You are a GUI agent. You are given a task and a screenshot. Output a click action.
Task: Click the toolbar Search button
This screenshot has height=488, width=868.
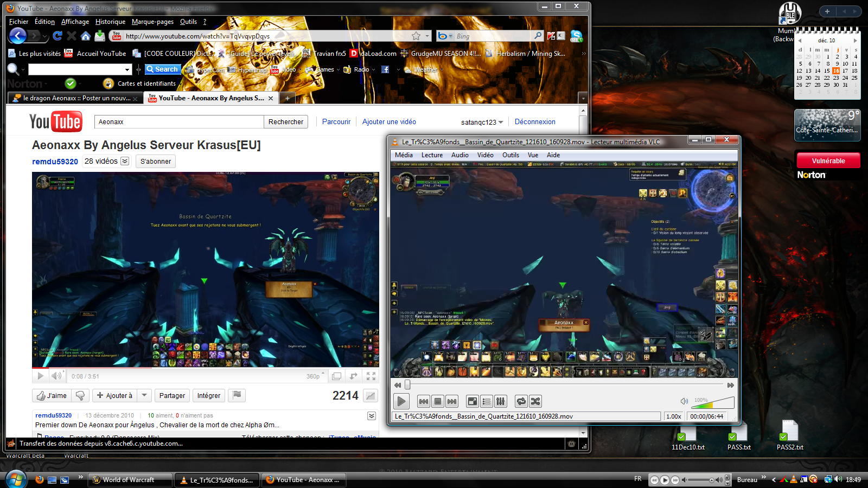pyautogui.click(x=162, y=69)
